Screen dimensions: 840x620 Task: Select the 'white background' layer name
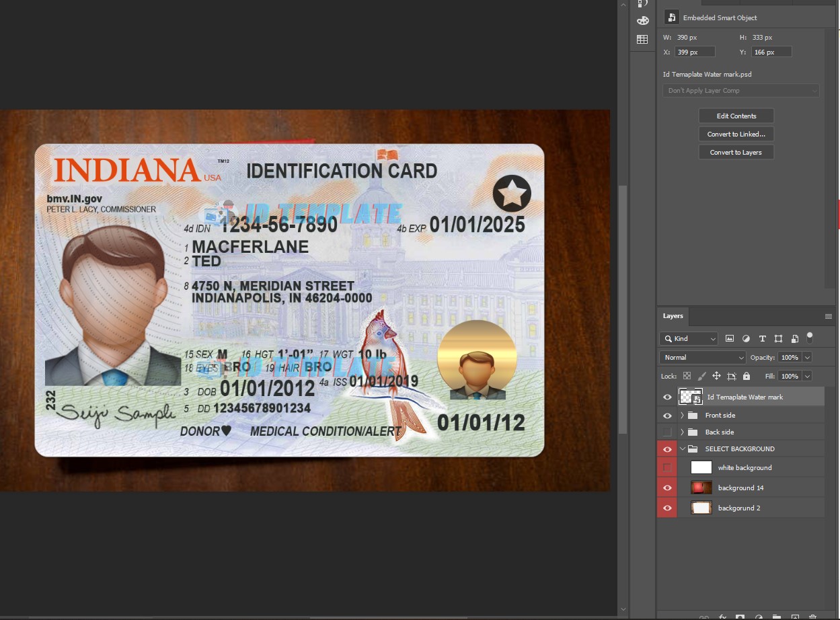745,467
